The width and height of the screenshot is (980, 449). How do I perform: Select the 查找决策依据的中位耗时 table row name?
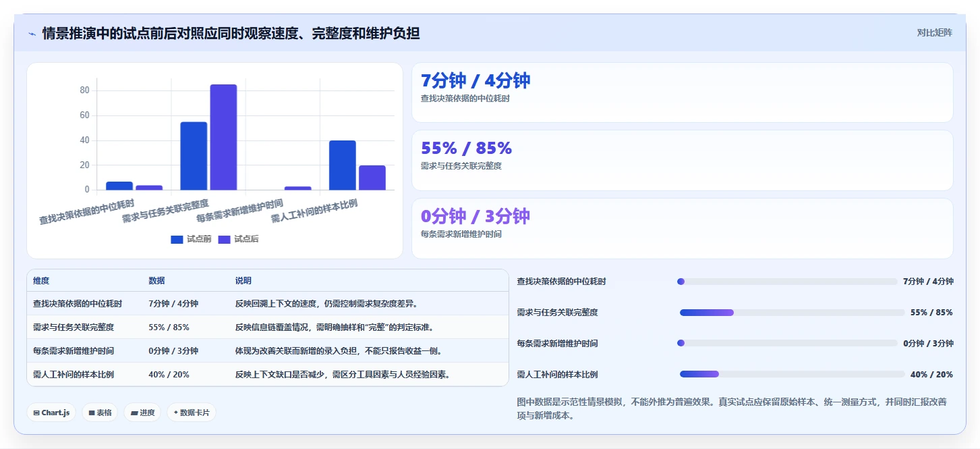78,304
